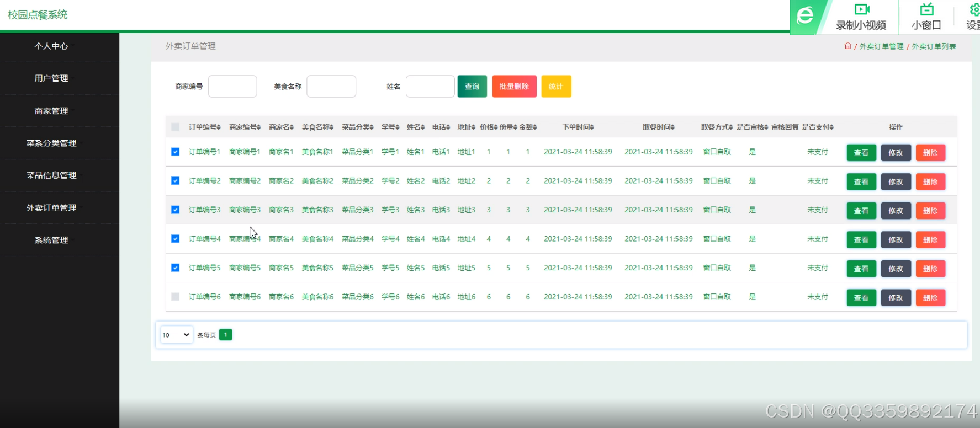Image resolution: width=980 pixels, height=428 pixels.
Task: Uncheck the row 订单编号2 checkbox
Action: pos(175,181)
